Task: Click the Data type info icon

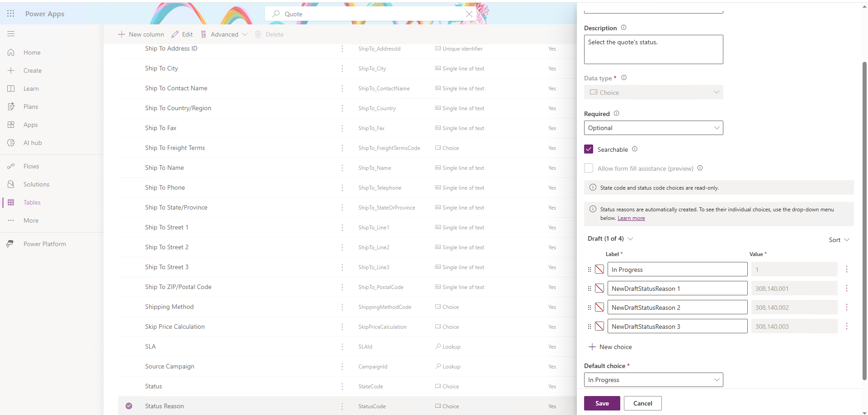Action: click(624, 78)
